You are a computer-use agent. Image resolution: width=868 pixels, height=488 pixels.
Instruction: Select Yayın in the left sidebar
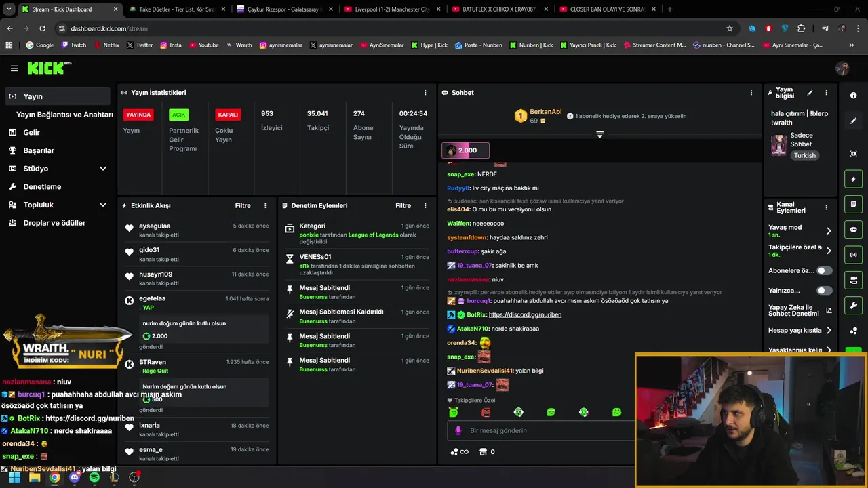coord(58,96)
